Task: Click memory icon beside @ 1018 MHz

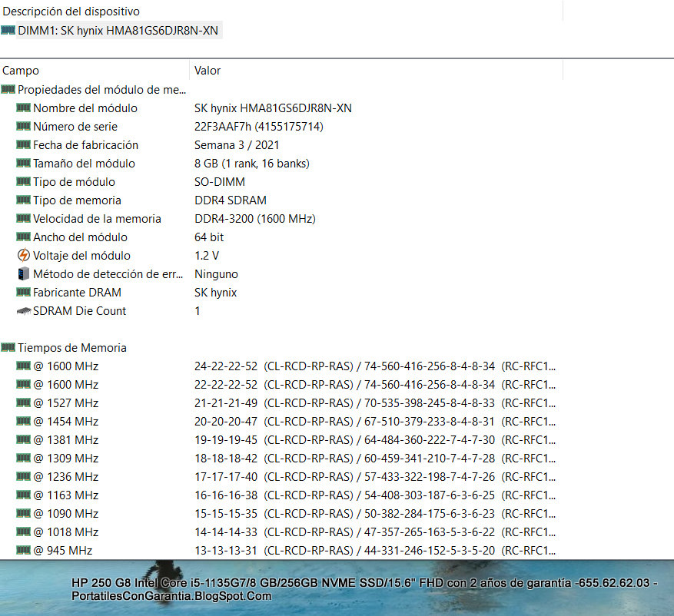Action: [23, 532]
